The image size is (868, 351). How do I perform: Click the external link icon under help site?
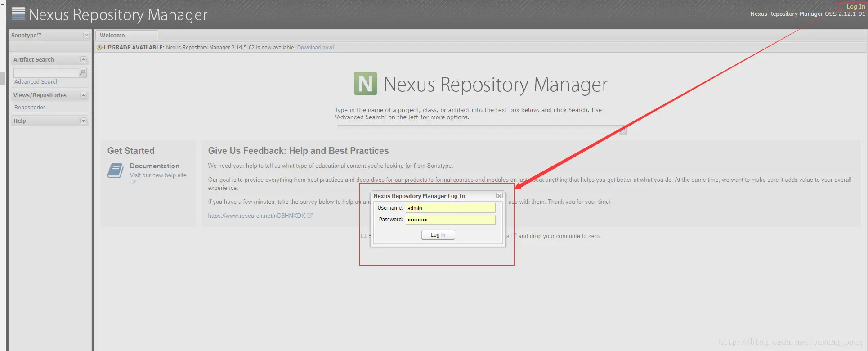coord(132,183)
